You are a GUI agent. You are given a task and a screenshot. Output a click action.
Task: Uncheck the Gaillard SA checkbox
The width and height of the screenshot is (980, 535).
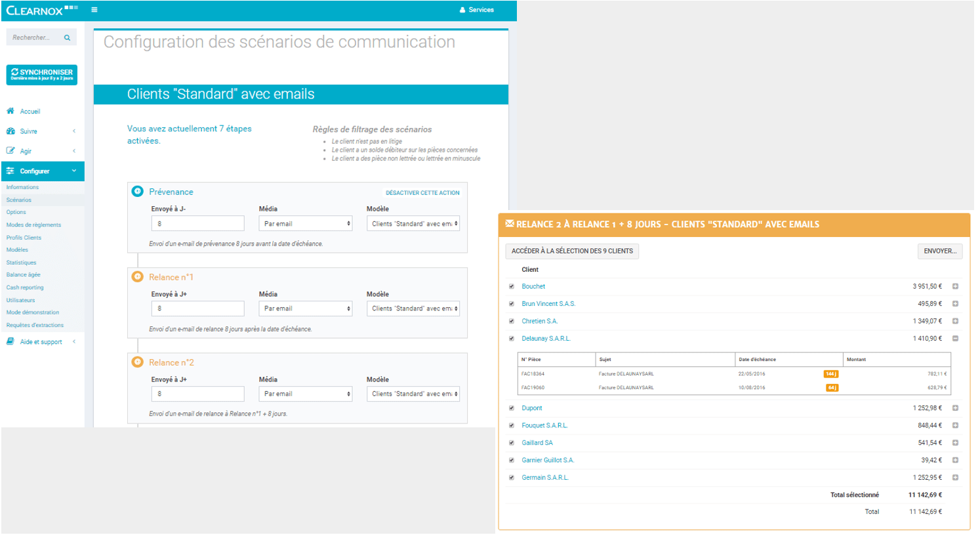pos(512,443)
